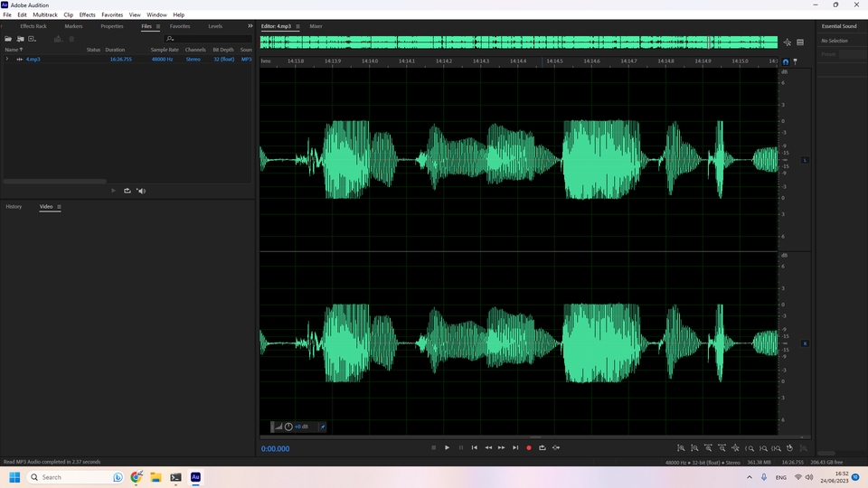Click the red Record button
Image resolution: width=868 pixels, height=488 pixels.
click(x=529, y=447)
